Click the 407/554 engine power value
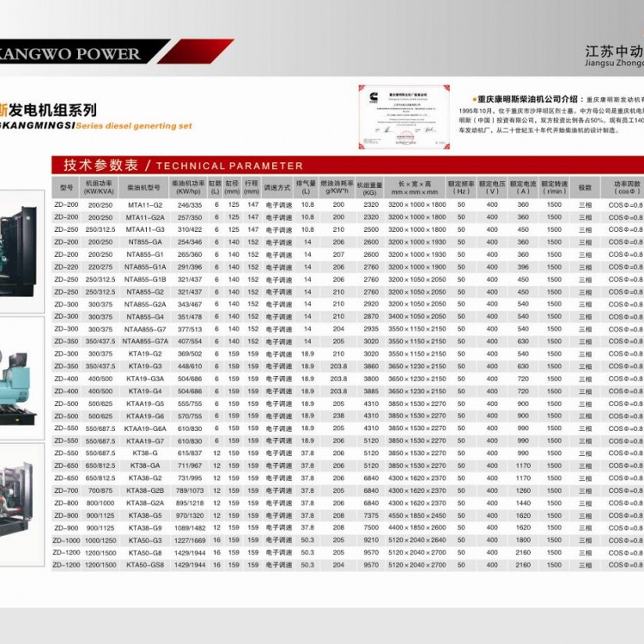 coord(190,342)
